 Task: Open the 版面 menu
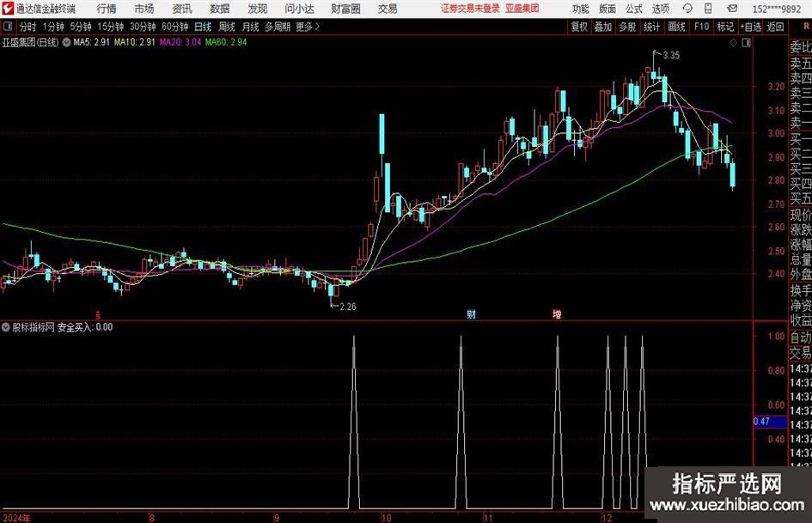(x=607, y=9)
